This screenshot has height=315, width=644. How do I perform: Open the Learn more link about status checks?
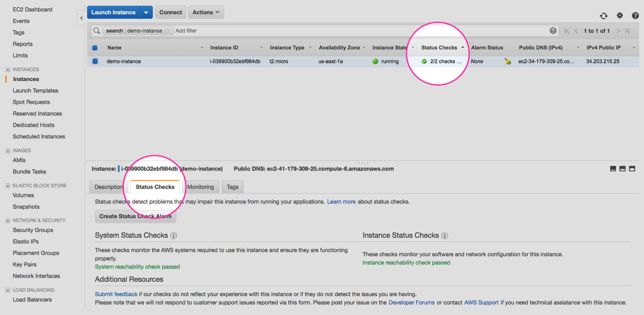coord(341,202)
